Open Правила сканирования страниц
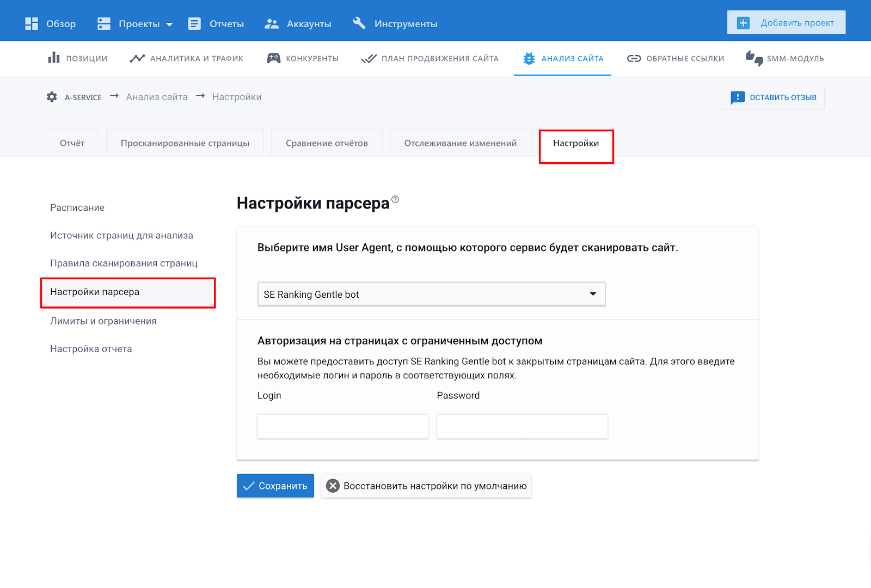871x588 pixels. [x=124, y=263]
